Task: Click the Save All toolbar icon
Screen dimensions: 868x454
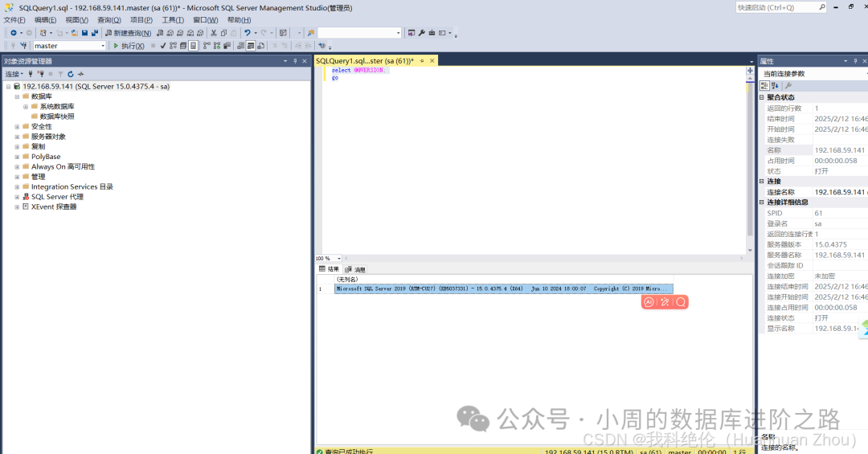Action: [95, 33]
